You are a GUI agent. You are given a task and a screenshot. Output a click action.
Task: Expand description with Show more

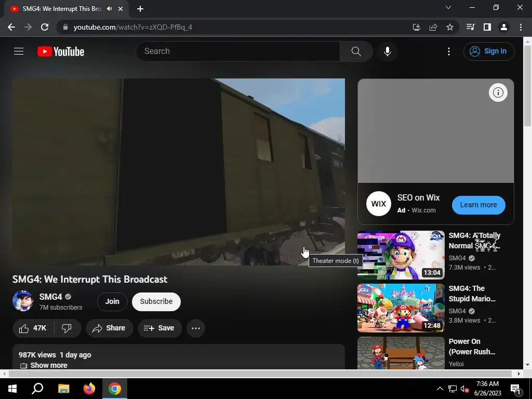point(49,365)
